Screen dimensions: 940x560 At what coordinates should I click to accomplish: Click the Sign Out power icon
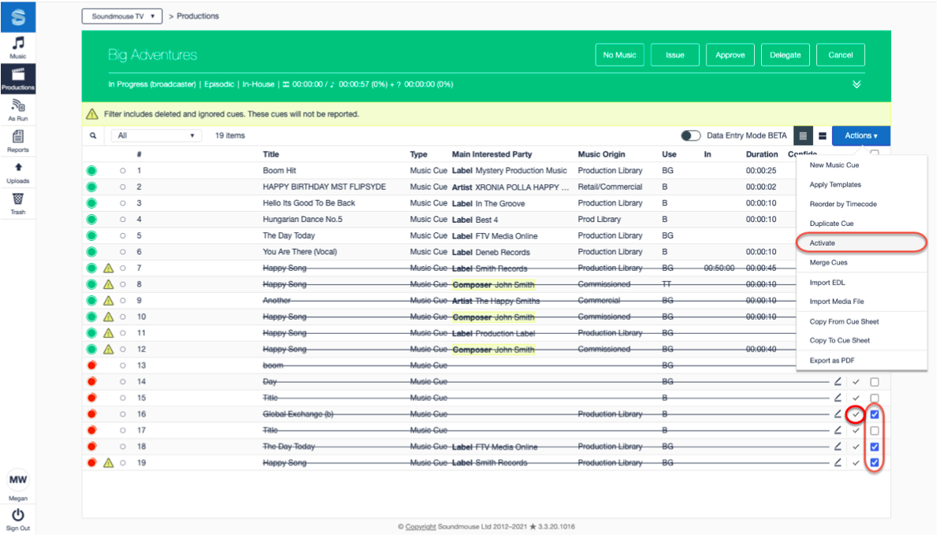(18, 515)
